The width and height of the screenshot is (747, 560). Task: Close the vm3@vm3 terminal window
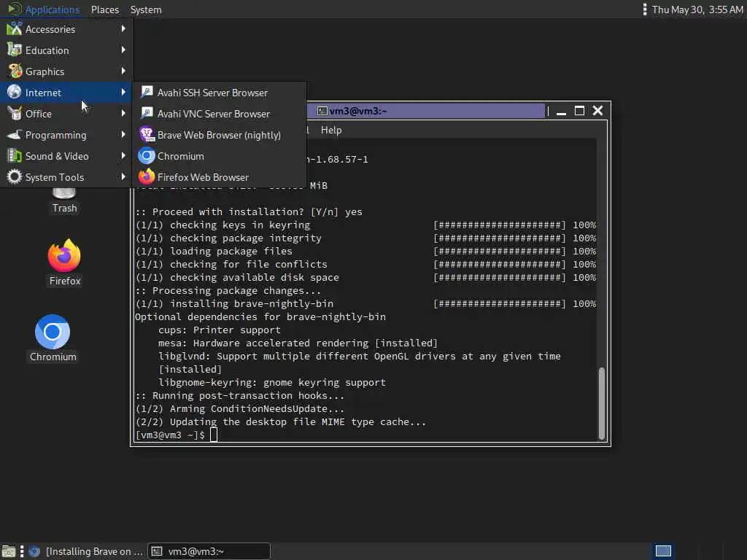click(597, 111)
